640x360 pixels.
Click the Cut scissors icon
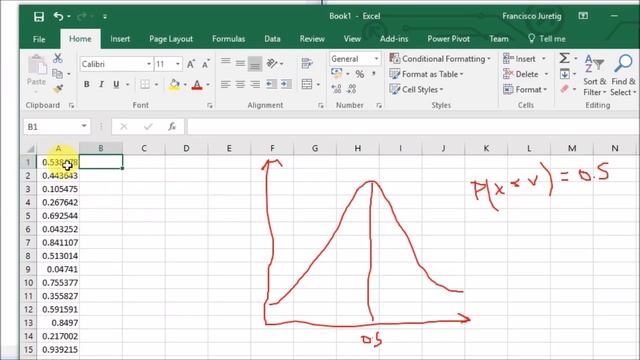[58, 58]
